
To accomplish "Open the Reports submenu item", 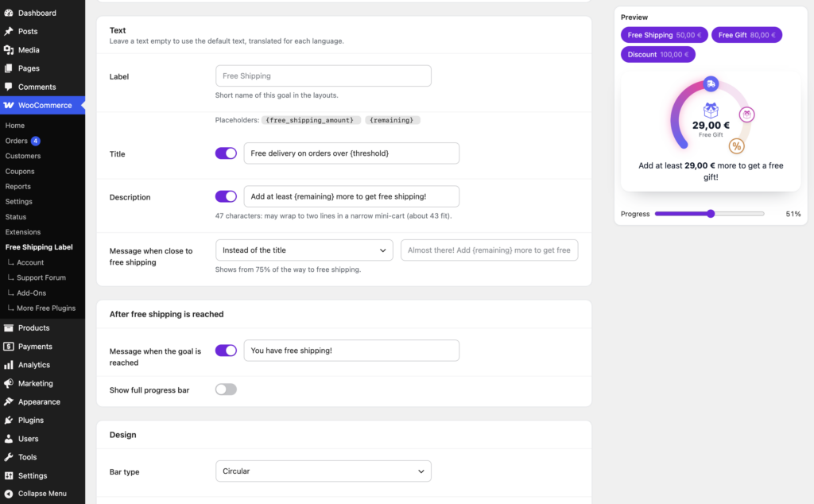I will (x=17, y=186).
